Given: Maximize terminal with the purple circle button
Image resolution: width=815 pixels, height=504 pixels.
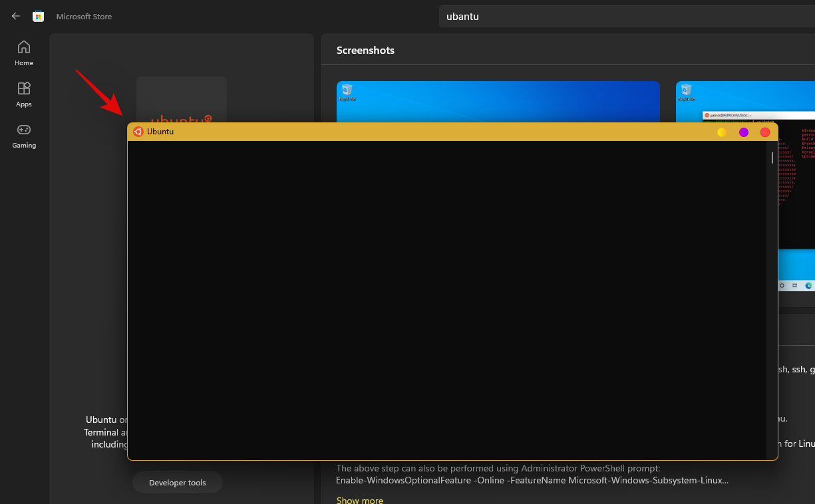Looking at the screenshot, I should click(x=744, y=132).
